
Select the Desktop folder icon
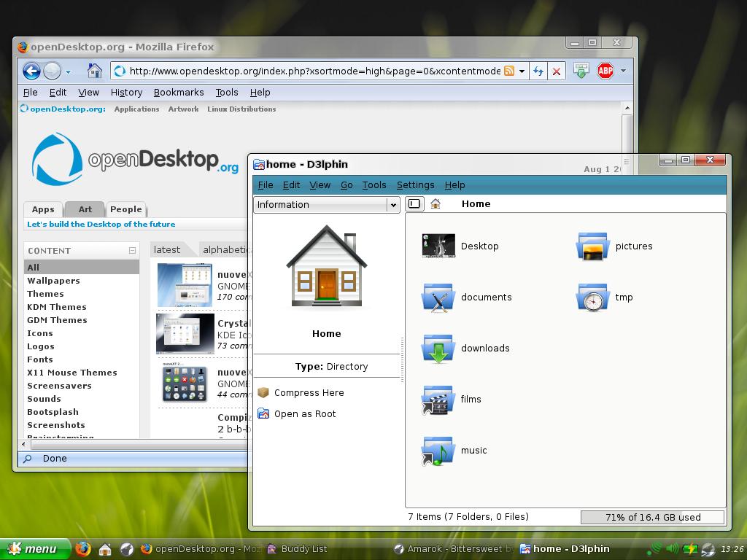[x=438, y=246]
